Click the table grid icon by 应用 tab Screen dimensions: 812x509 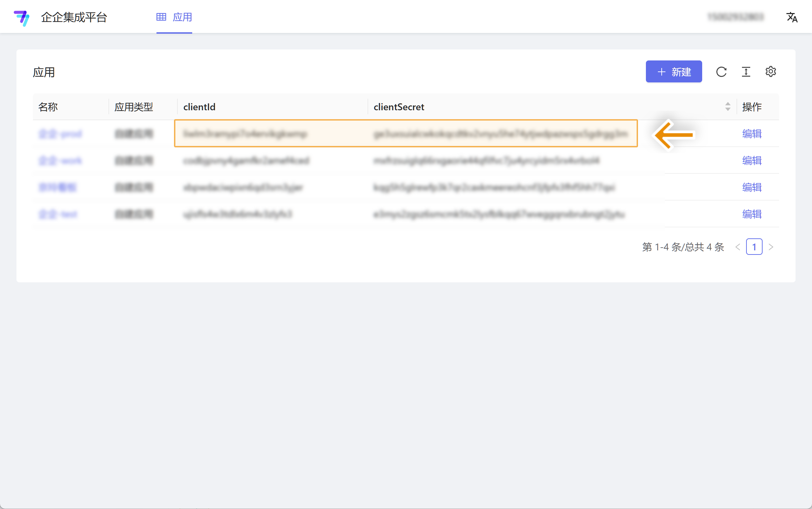[x=161, y=17]
